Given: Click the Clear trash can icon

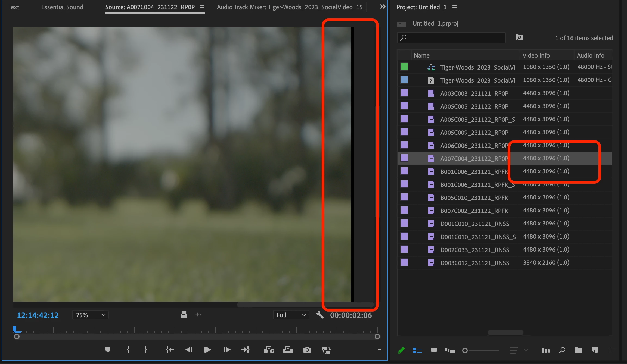Looking at the screenshot, I should pos(611,350).
